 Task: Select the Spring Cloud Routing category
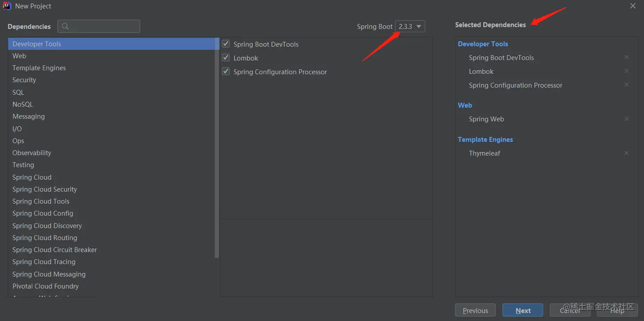(x=111, y=238)
